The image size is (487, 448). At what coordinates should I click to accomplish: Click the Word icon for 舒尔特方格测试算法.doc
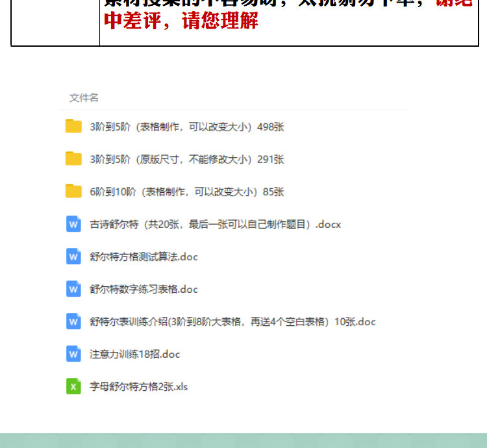[73, 256]
